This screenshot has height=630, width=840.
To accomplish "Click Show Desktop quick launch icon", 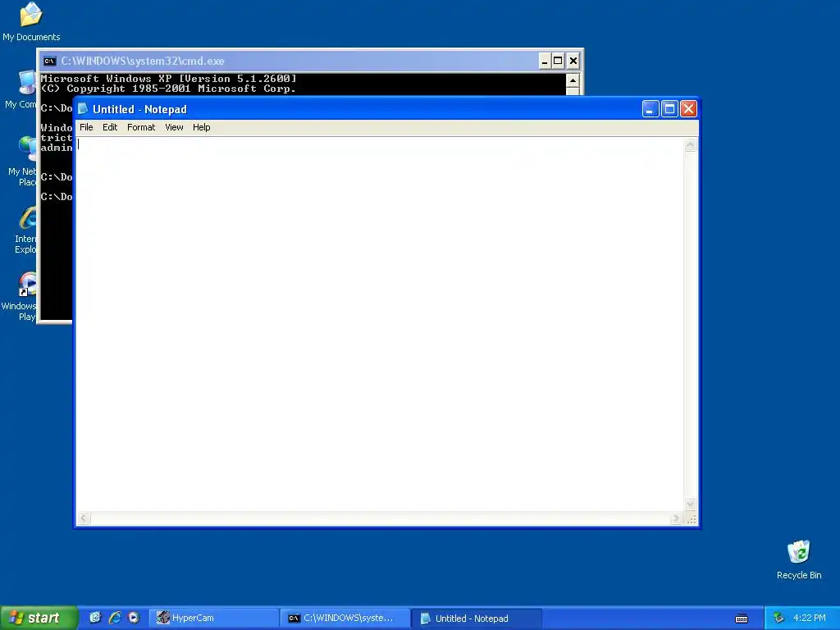I will [x=95, y=618].
